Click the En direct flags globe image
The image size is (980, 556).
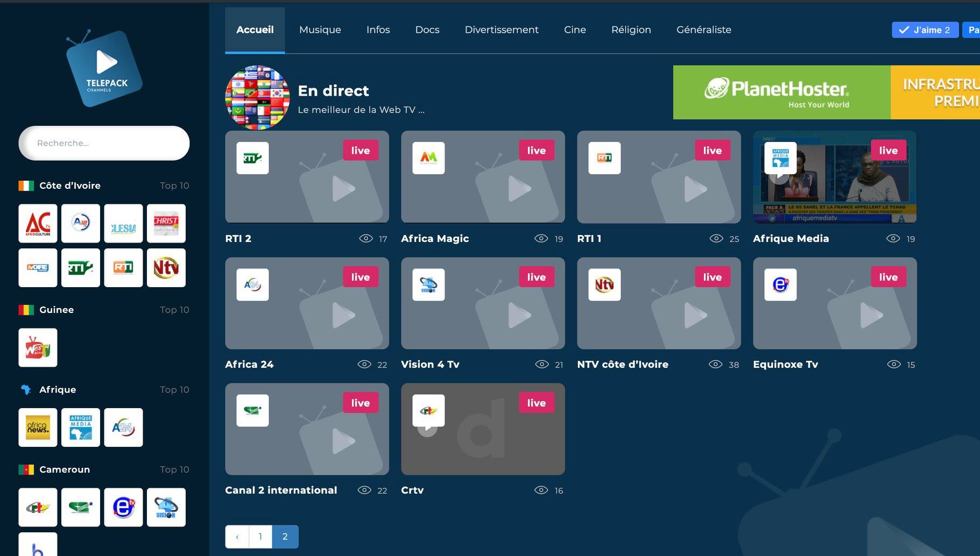point(257,97)
